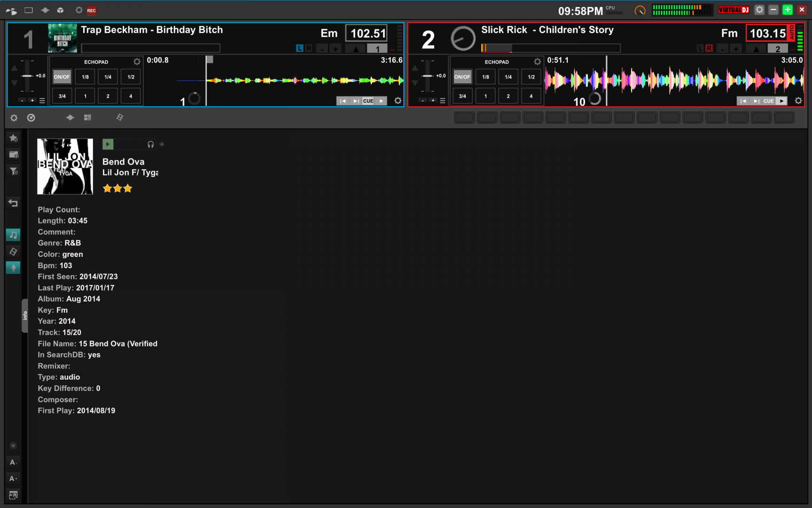Image resolution: width=812 pixels, height=508 pixels.
Task: Click the rectangle layout icon in top toolbar
Action: click(x=29, y=10)
